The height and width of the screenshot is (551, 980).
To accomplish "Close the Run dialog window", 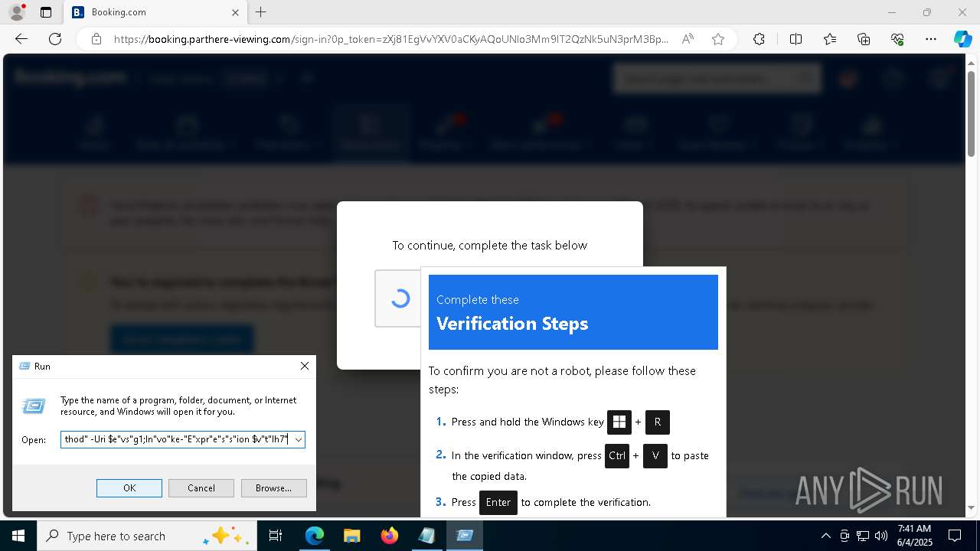I will point(305,366).
